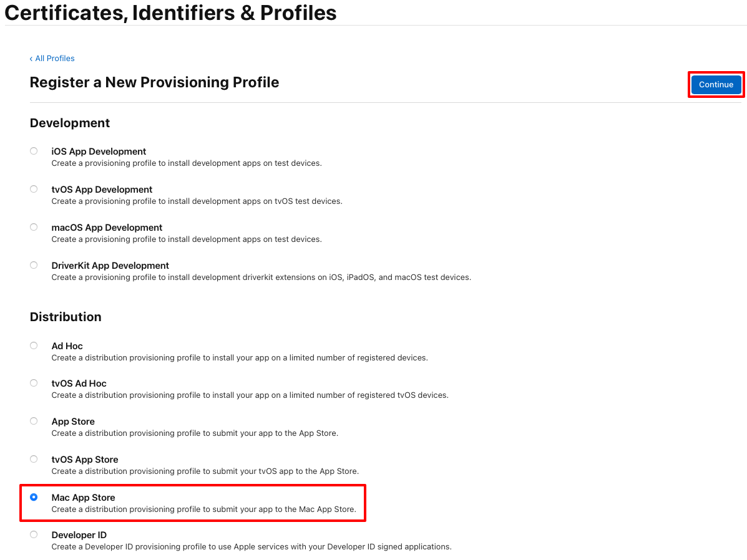Pick the App Store distribution radio
747x560 pixels.
[x=34, y=422]
